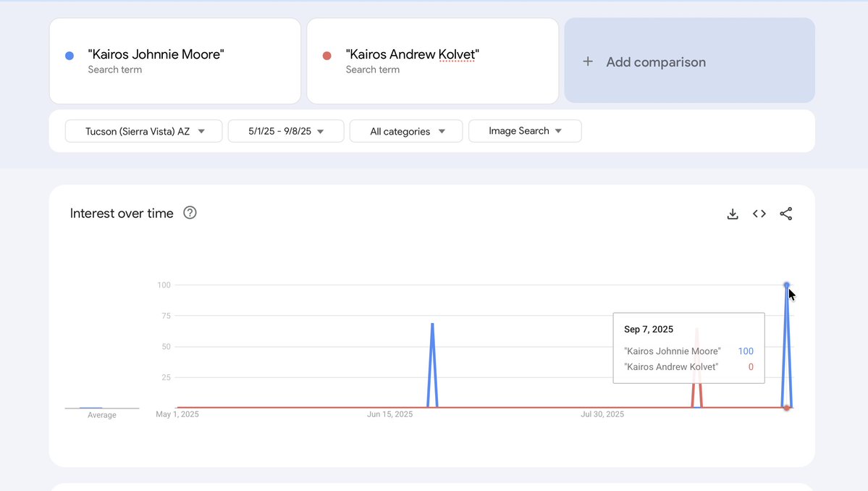This screenshot has height=491, width=868.
Task: Click the Average bar on the chart
Action: coord(90,408)
